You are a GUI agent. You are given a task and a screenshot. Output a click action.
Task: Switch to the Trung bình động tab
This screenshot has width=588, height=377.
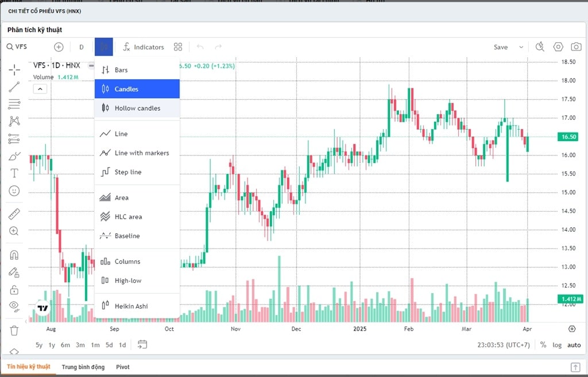83,367
